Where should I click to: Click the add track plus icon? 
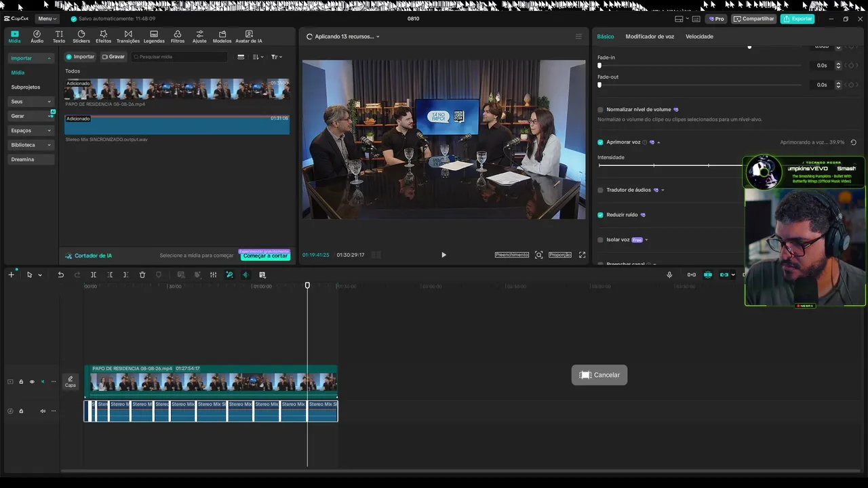(x=11, y=274)
